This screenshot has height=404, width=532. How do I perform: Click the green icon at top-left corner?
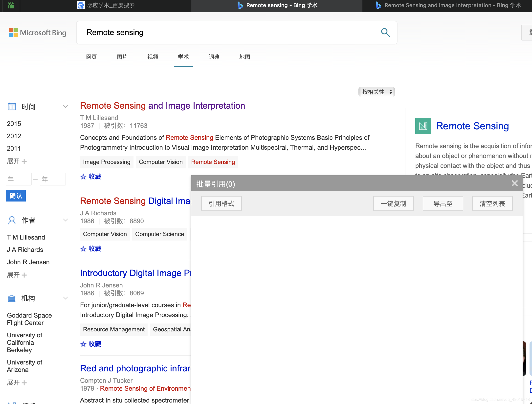11,5
